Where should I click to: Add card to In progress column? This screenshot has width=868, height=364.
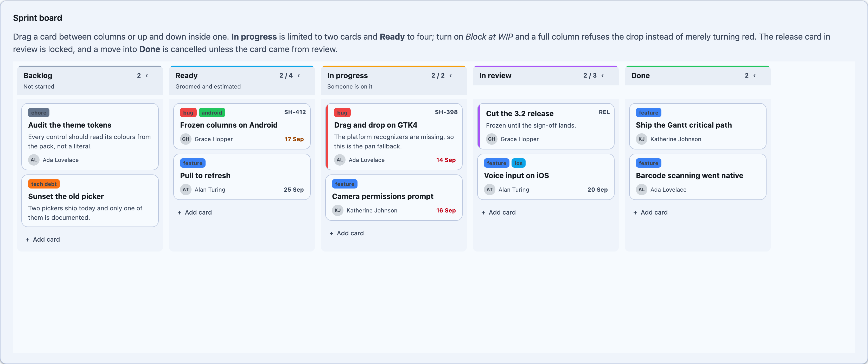(347, 233)
